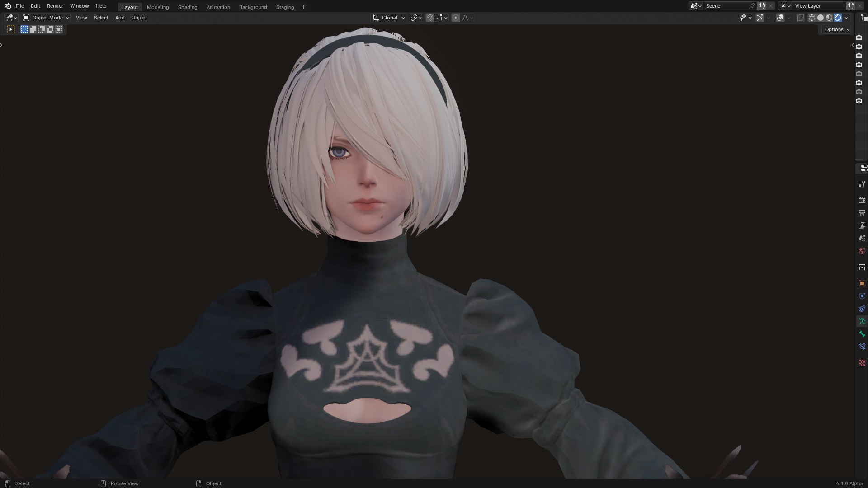
Task: Open the Object properties tab
Action: [862, 283]
